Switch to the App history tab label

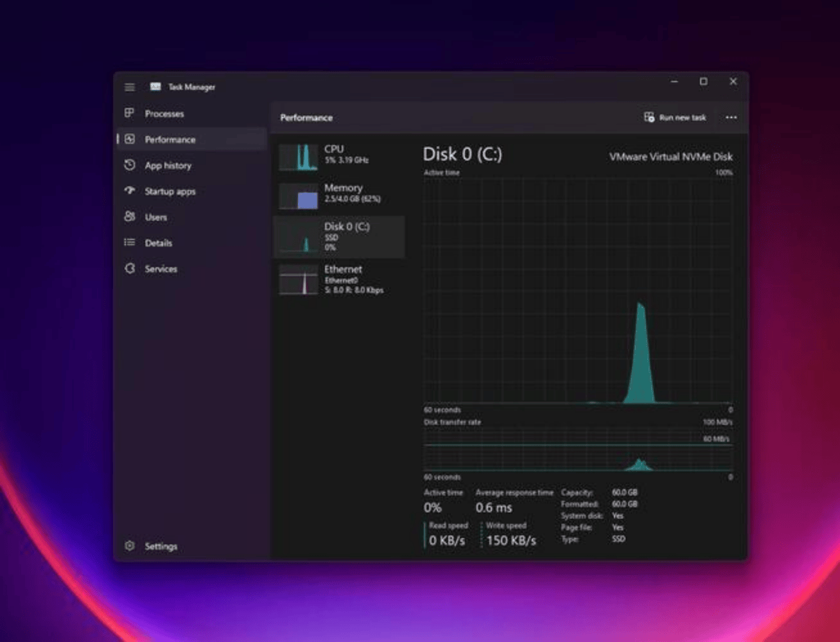click(168, 166)
